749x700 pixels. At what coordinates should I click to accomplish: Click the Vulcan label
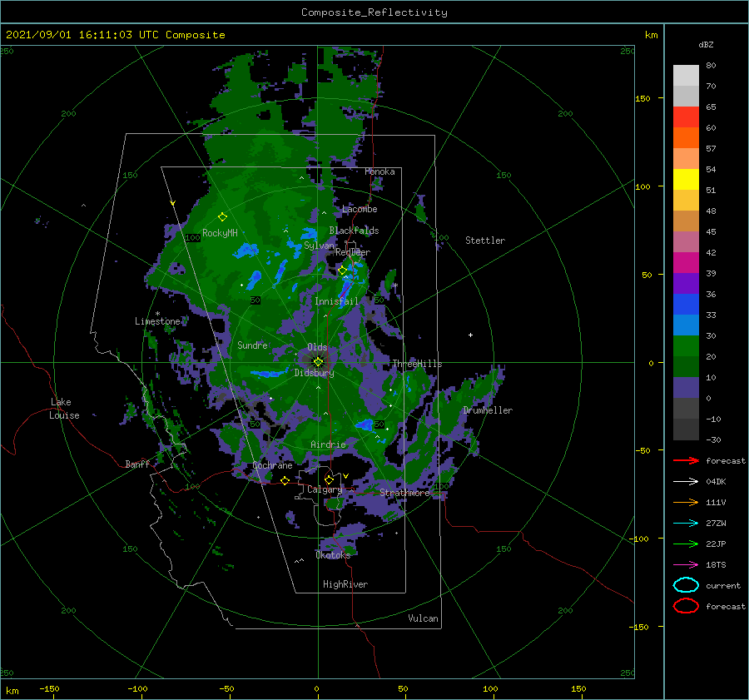[423, 618]
